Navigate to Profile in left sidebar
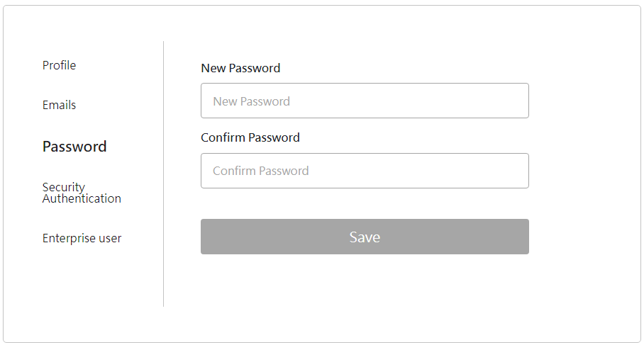Image resolution: width=644 pixels, height=345 pixels. click(x=59, y=65)
